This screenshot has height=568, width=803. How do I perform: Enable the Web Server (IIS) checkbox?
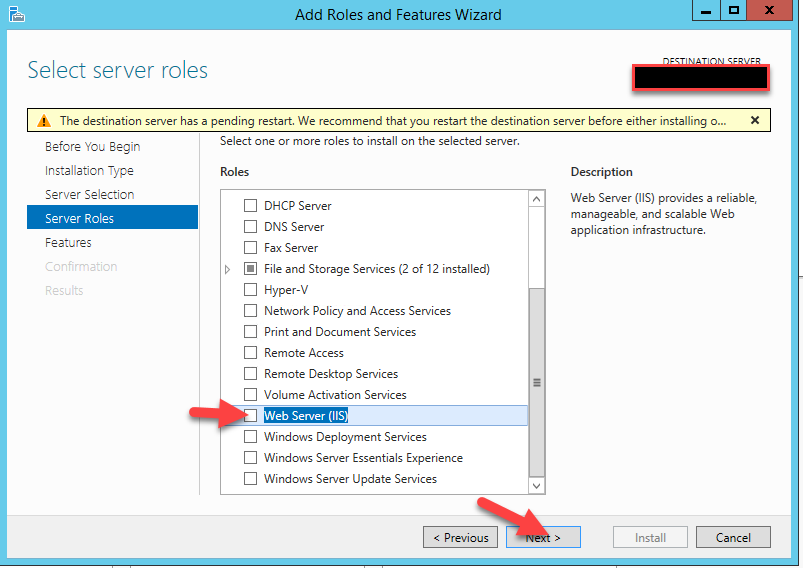click(251, 416)
